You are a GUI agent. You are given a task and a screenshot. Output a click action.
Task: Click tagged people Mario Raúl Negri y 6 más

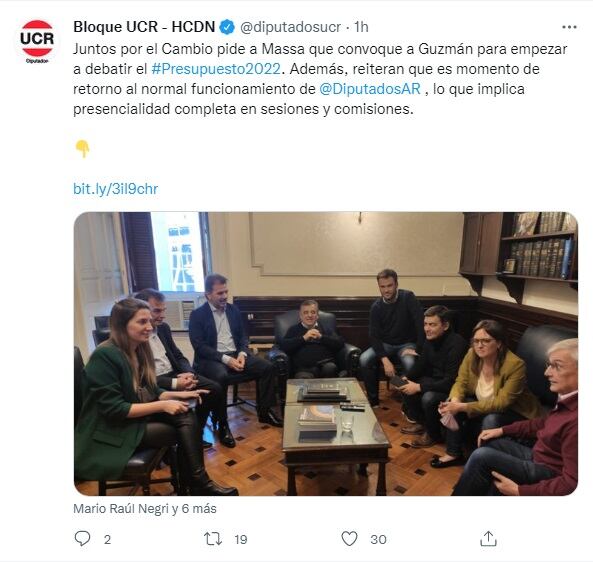(145, 509)
